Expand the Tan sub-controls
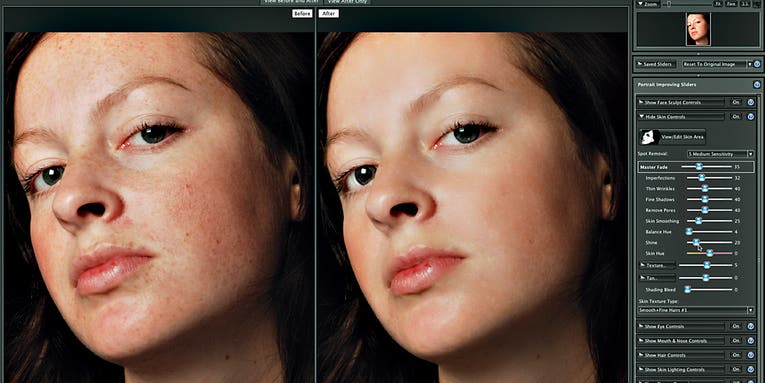 click(657, 278)
